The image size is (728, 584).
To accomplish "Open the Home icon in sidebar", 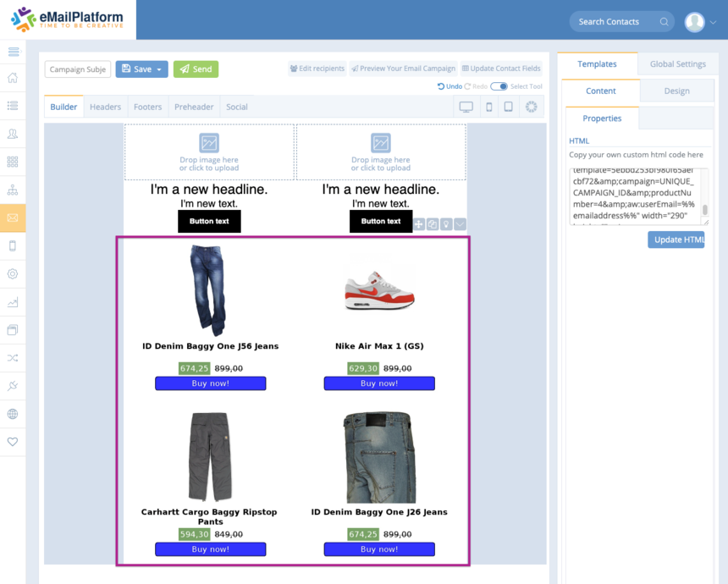I will [13, 79].
